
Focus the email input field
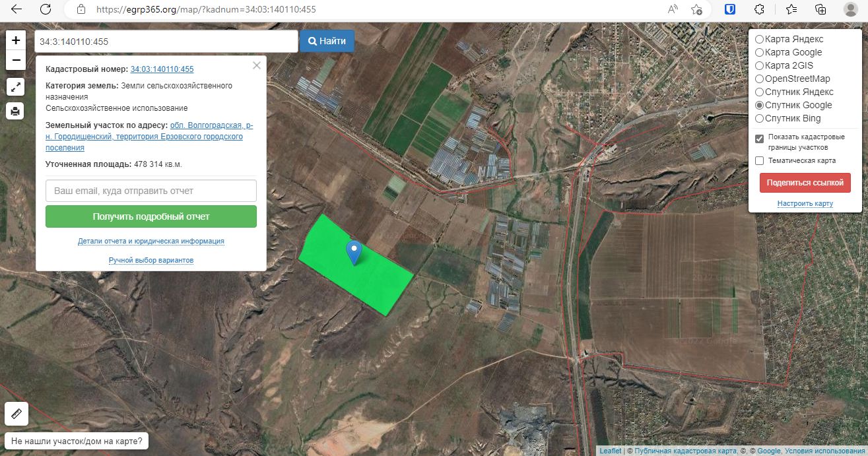(151, 191)
